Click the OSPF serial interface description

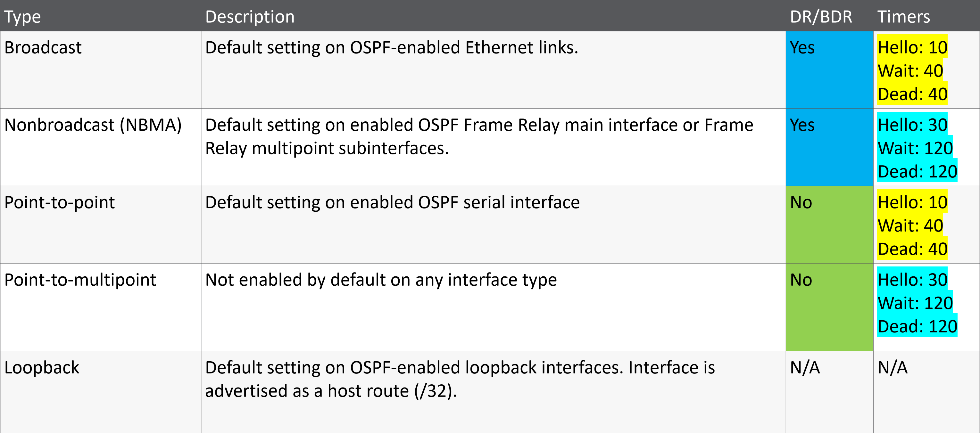pos(392,203)
